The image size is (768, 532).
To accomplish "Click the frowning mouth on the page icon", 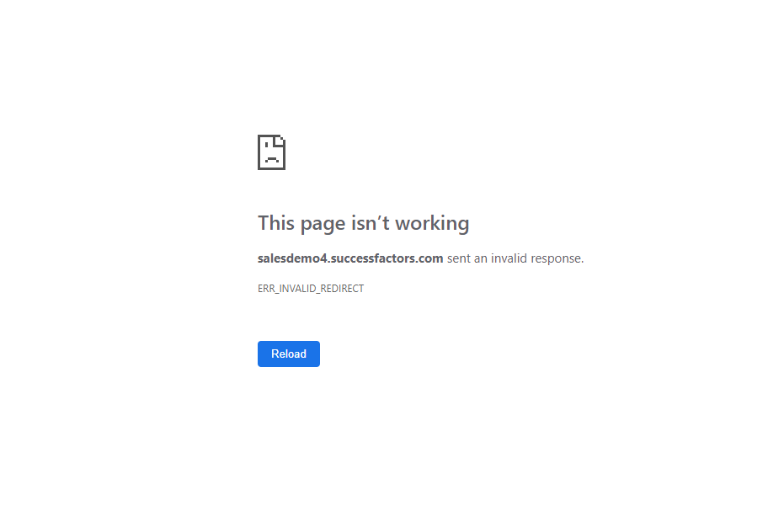I will pyautogui.click(x=272, y=159).
